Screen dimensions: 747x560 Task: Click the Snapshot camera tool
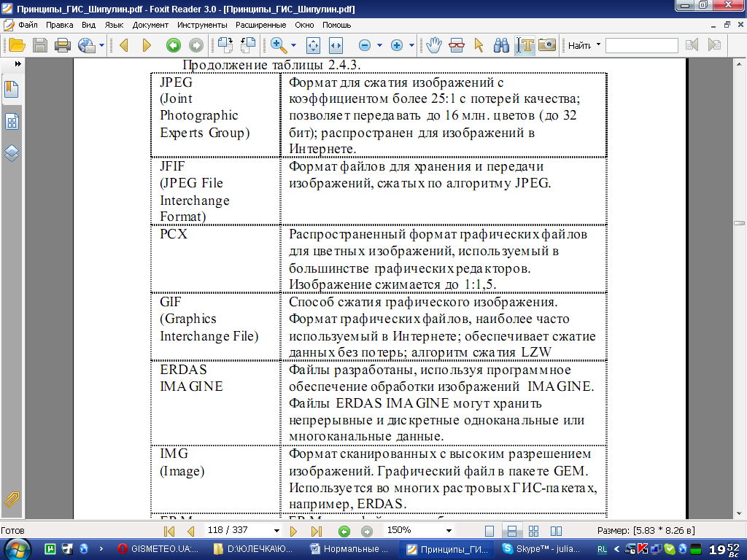(547, 45)
